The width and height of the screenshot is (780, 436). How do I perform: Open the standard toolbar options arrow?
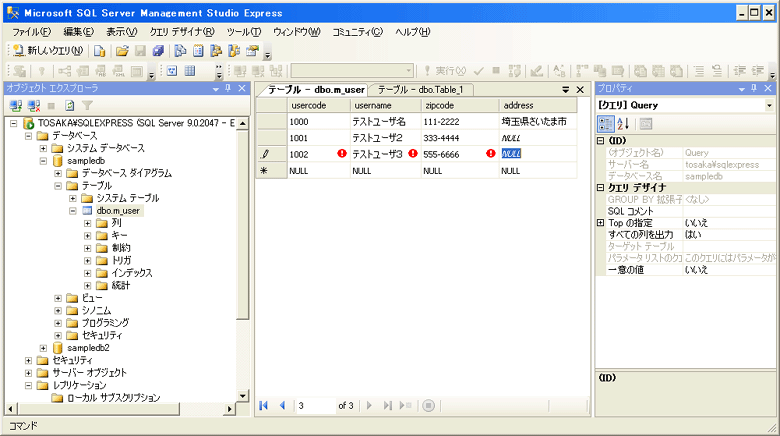pyautogui.click(x=267, y=55)
